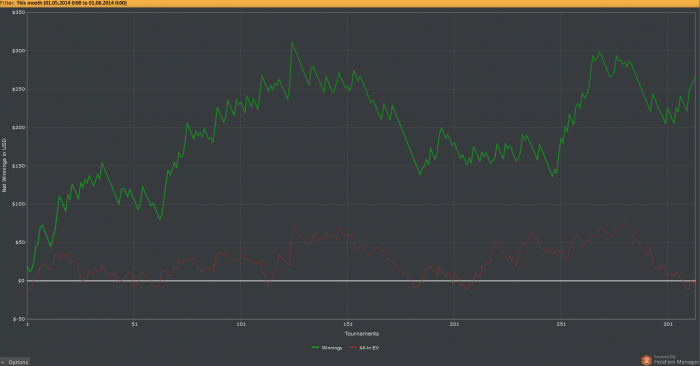Viewport: 700px width, 366px height.
Task: Click the $150 y-axis label
Action: [19, 166]
